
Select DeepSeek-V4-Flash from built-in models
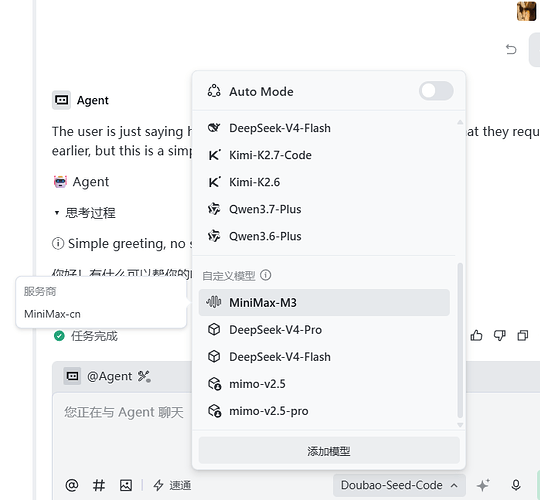coord(324,128)
